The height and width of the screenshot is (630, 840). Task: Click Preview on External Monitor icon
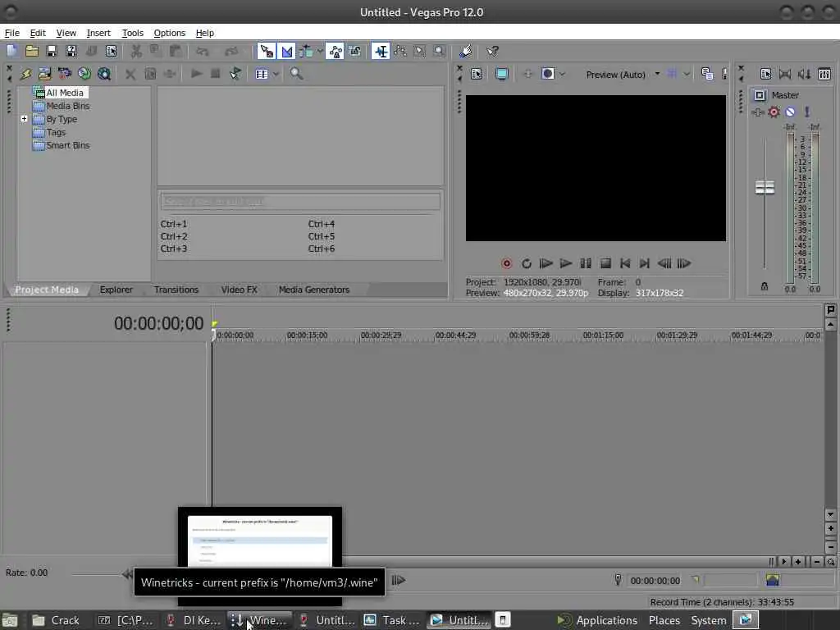[501, 74]
